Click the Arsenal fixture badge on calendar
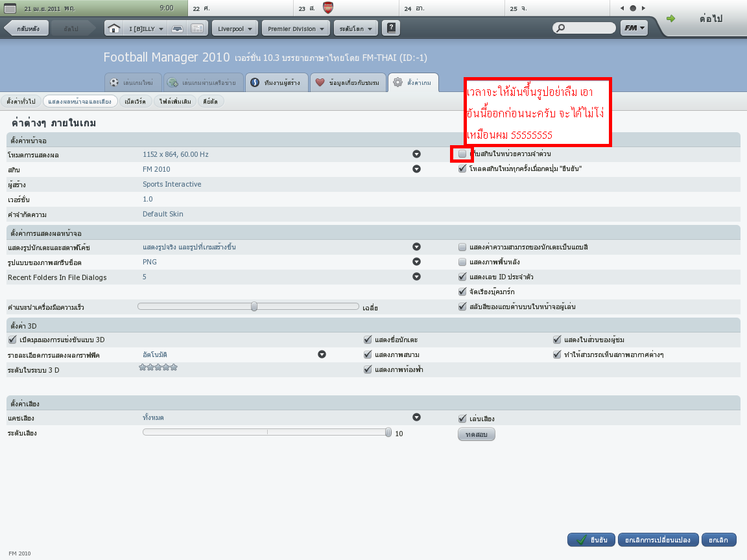This screenshot has height=560, width=747. pyautogui.click(x=328, y=8)
